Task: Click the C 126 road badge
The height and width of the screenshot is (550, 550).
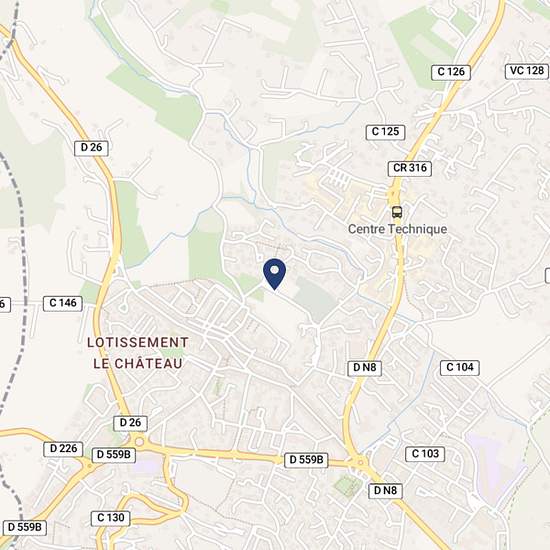Action: [x=451, y=72]
